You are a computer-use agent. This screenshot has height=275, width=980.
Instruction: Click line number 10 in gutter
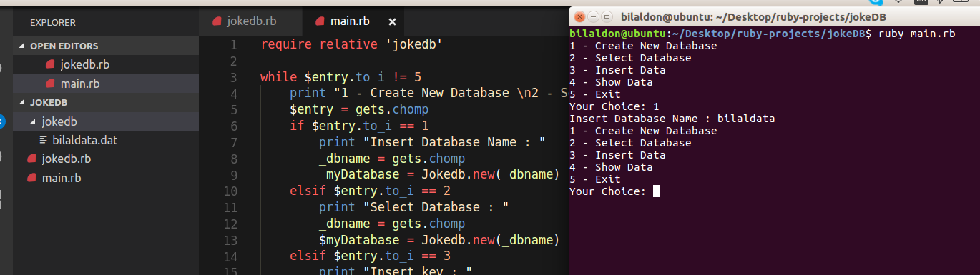click(230, 191)
